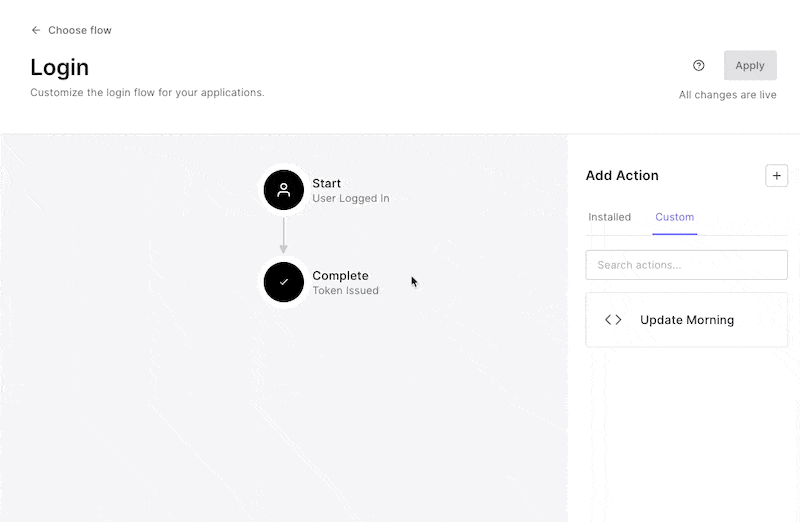Switch to the Custom tab
Image resolution: width=800 pixels, height=522 pixels.
[674, 217]
